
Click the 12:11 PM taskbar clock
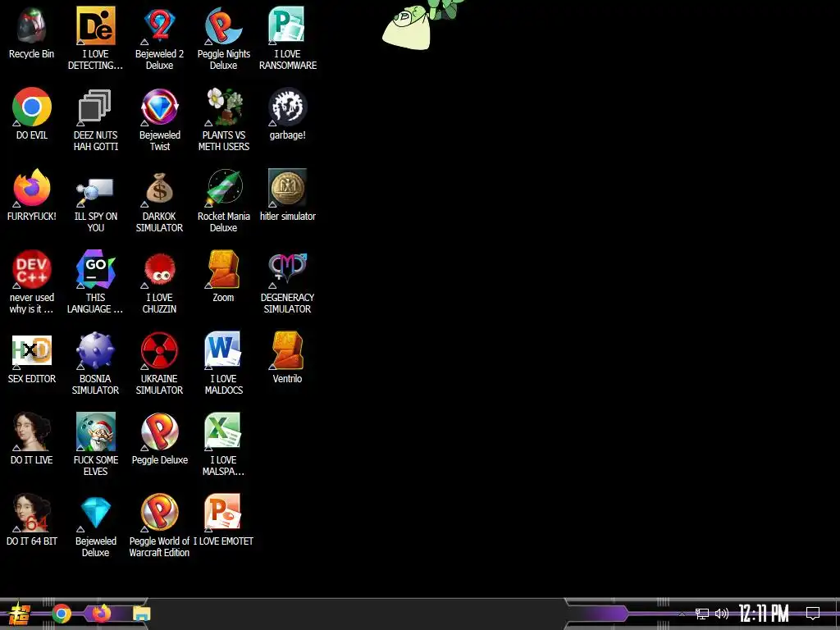pyautogui.click(x=764, y=614)
